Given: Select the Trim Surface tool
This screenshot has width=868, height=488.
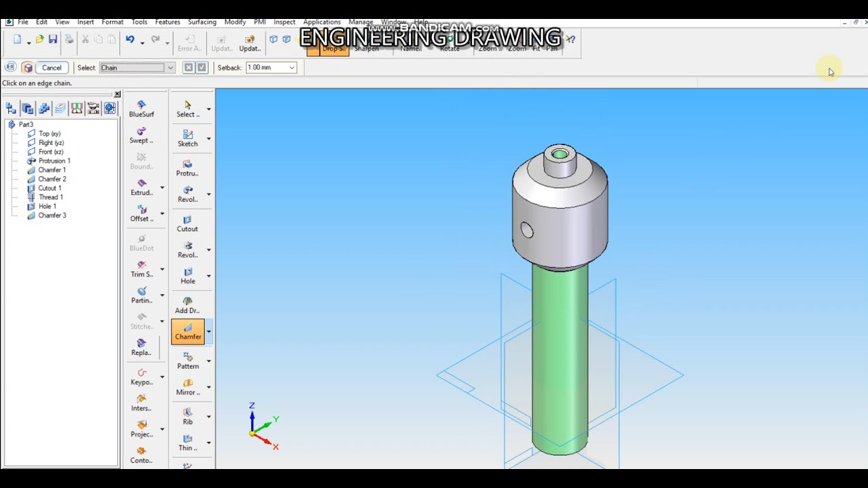Looking at the screenshot, I should [x=142, y=268].
